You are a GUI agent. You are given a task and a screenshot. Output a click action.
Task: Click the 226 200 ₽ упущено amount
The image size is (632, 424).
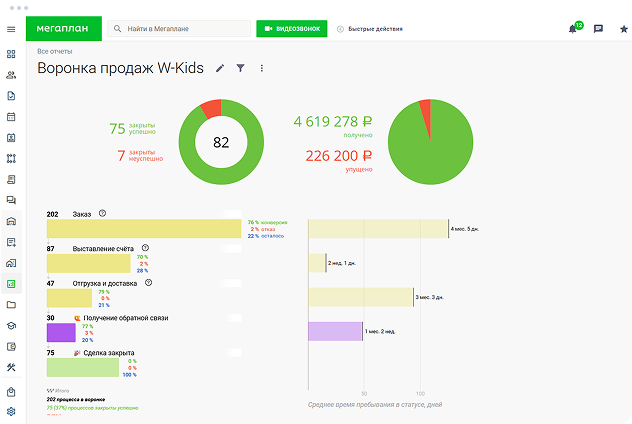click(x=339, y=160)
